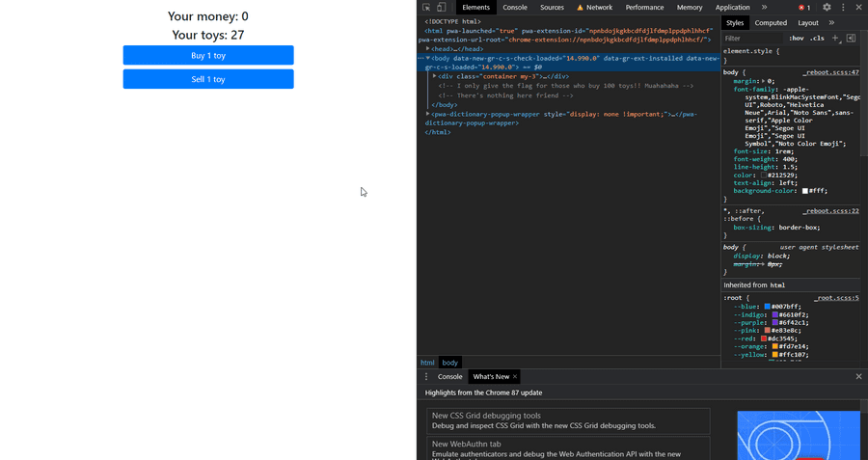Expand the div container my-3 node
Image resolution: width=868 pixels, height=460 pixels.
[435, 76]
